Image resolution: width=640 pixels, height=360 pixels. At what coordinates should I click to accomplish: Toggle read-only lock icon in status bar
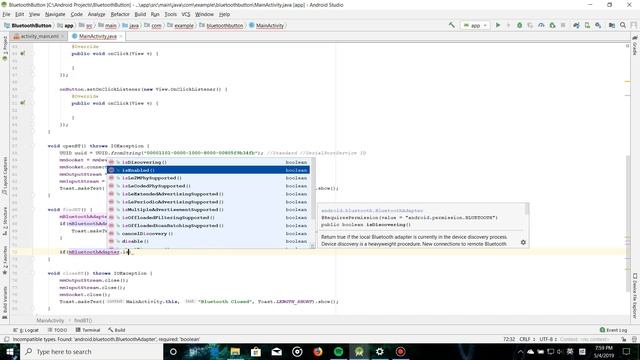[x=623, y=339]
